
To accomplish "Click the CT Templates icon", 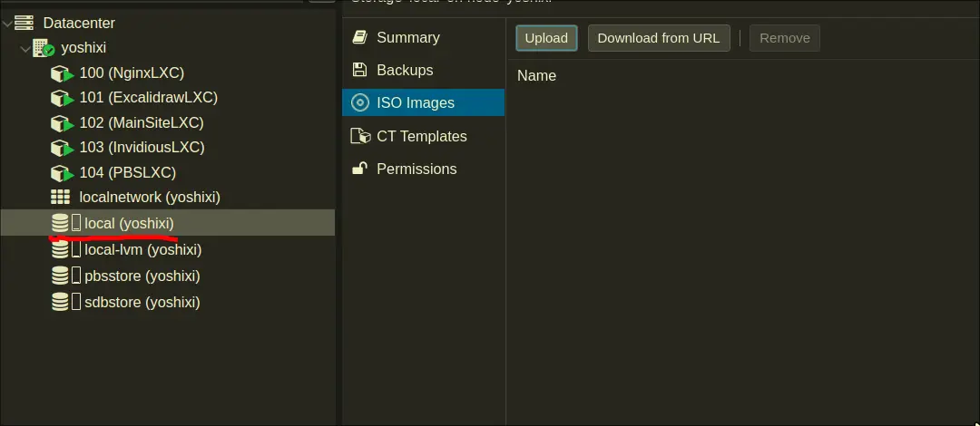I will click(x=360, y=136).
